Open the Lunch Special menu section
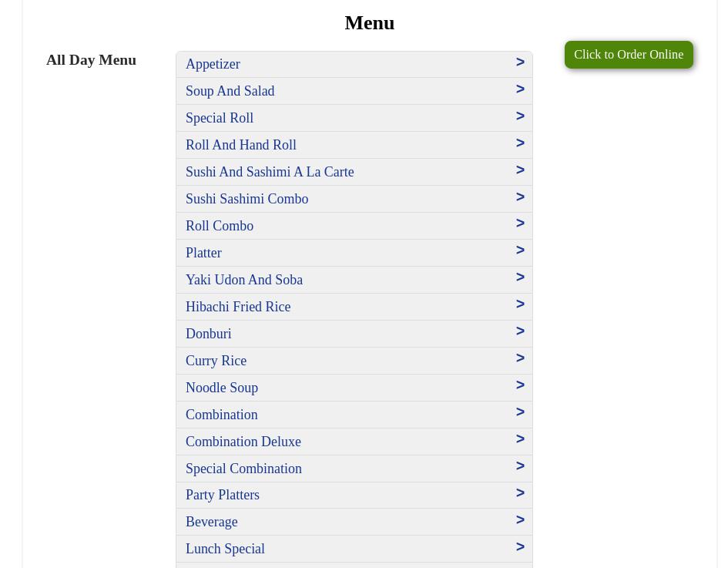 (x=225, y=549)
